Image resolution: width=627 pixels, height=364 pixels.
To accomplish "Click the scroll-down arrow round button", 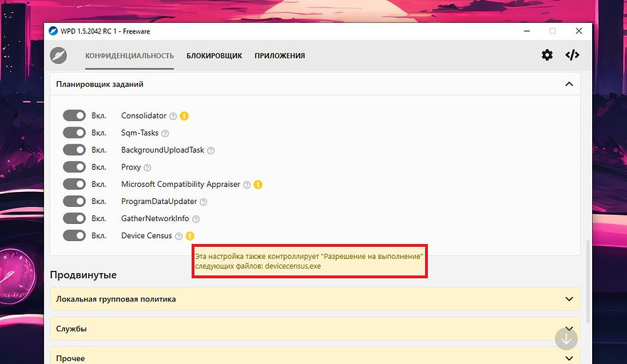I will (567, 338).
